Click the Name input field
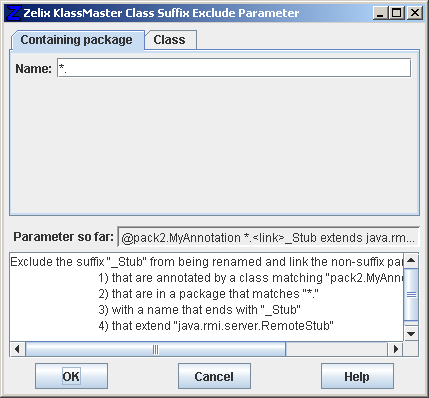The image size is (429, 398). click(x=234, y=68)
